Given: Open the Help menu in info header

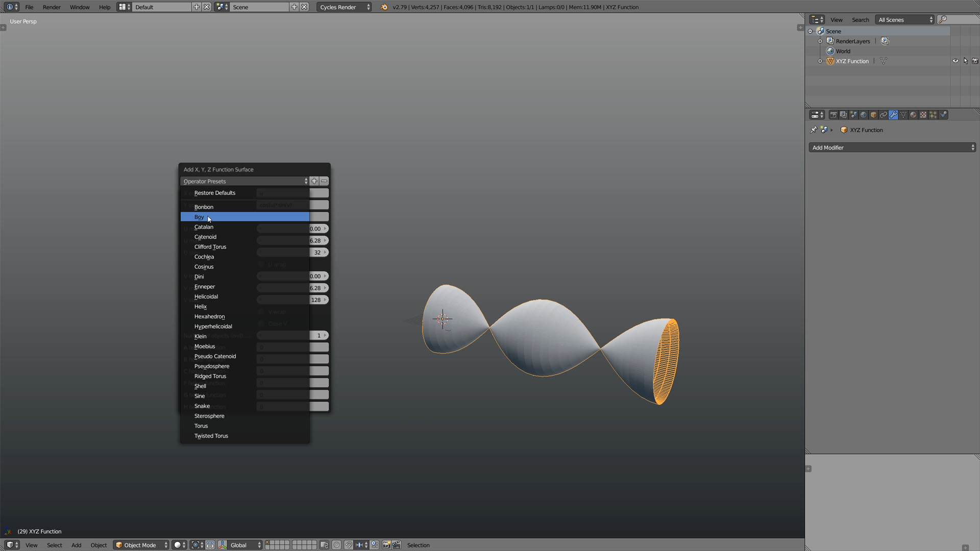Looking at the screenshot, I should click(104, 7).
